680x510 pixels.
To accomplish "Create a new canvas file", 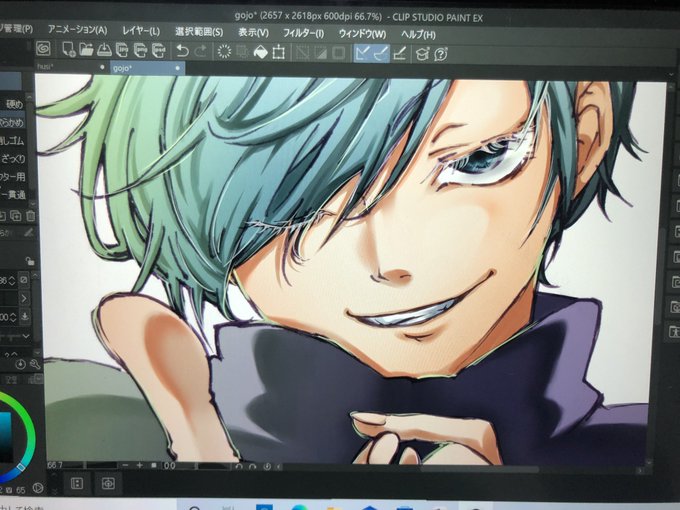I will coord(69,49).
